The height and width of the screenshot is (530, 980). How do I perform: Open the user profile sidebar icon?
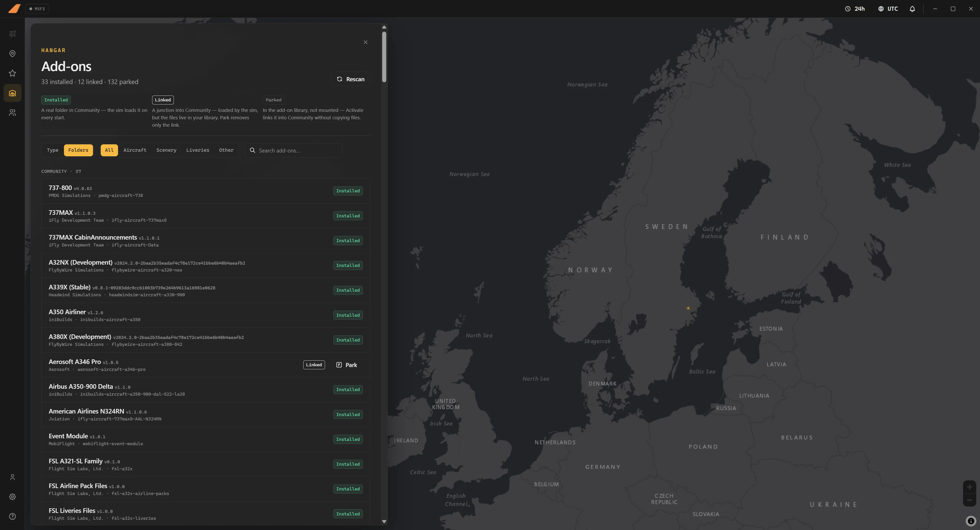[x=13, y=477]
